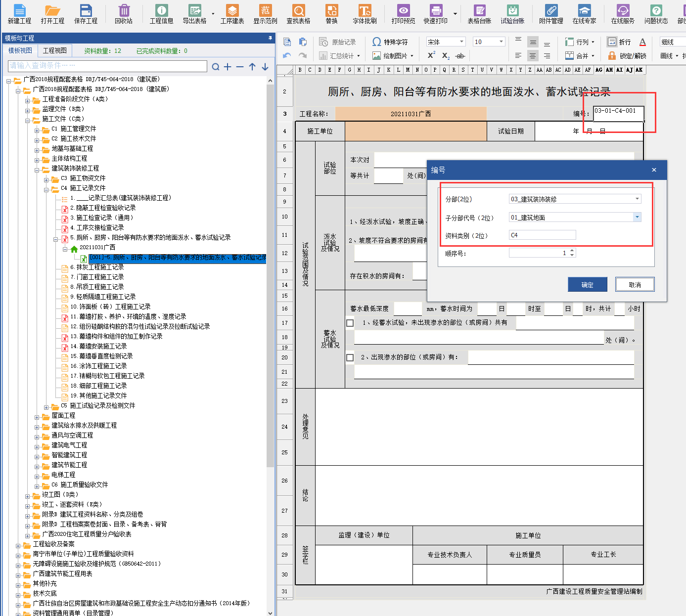The height and width of the screenshot is (616, 686).
Task: Check box for 经蓄水试验，未出现渗水的部位
Action: (350, 323)
